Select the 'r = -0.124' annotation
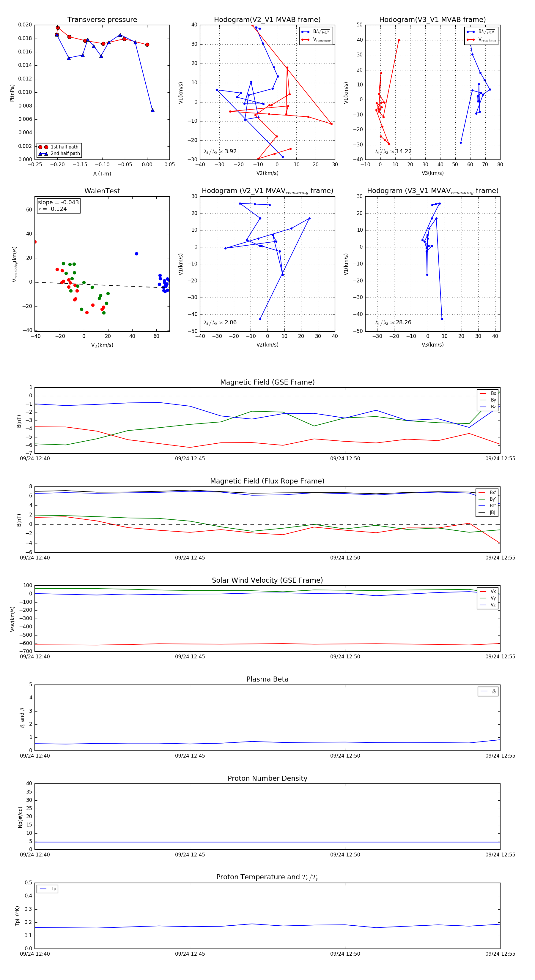This screenshot has width=535, height=980. [53, 209]
